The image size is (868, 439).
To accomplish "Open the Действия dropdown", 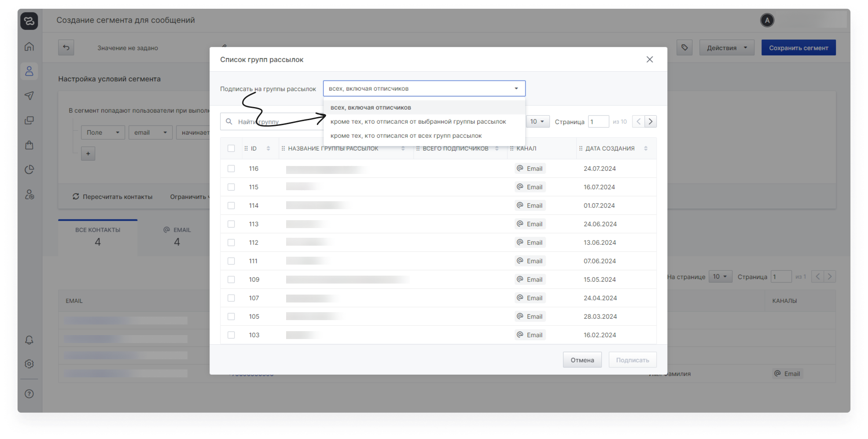I will point(727,48).
